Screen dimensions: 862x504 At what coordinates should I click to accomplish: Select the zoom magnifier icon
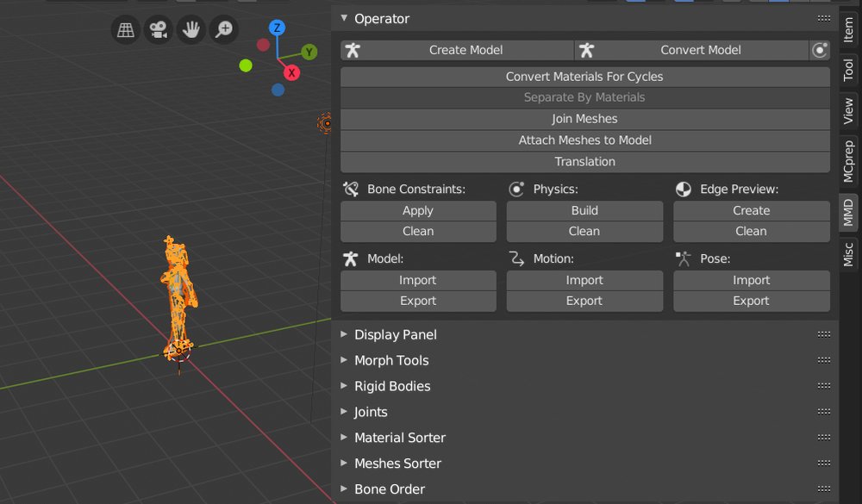[x=223, y=28]
